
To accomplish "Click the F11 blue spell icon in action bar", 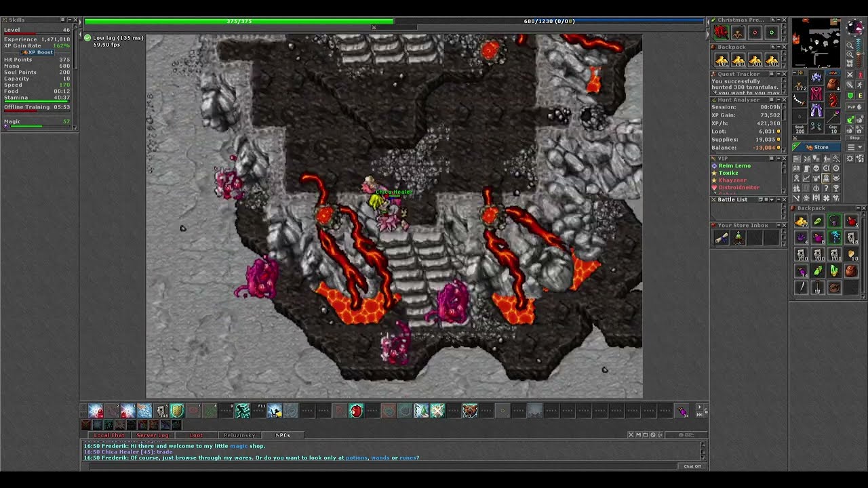I will click(x=275, y=411).
